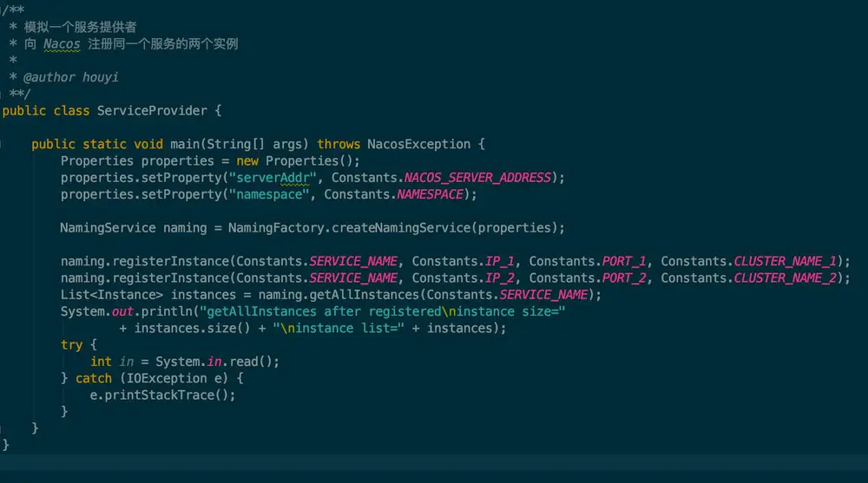
Task: Click NacosException in the method signature
Action: [419, 144]
